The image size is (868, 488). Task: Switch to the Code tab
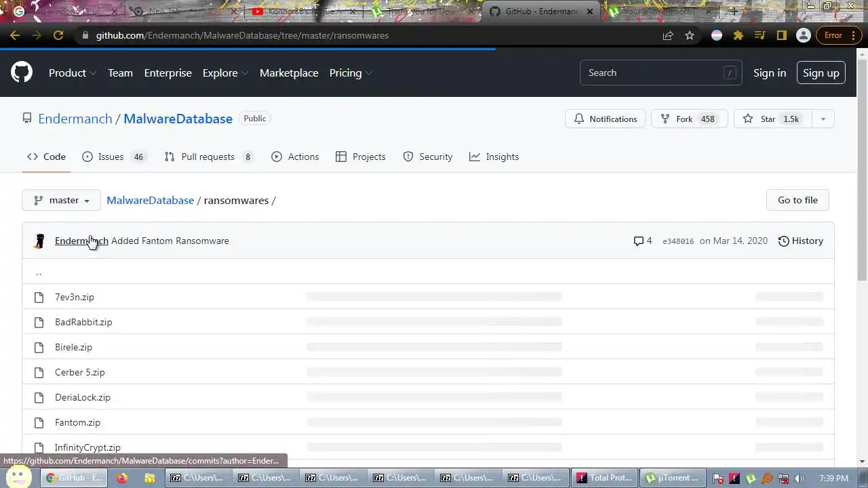pos(46,157)
